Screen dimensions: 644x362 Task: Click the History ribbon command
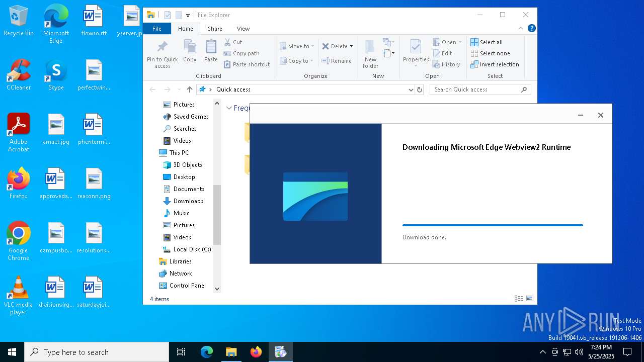click(x=446, y=64)
